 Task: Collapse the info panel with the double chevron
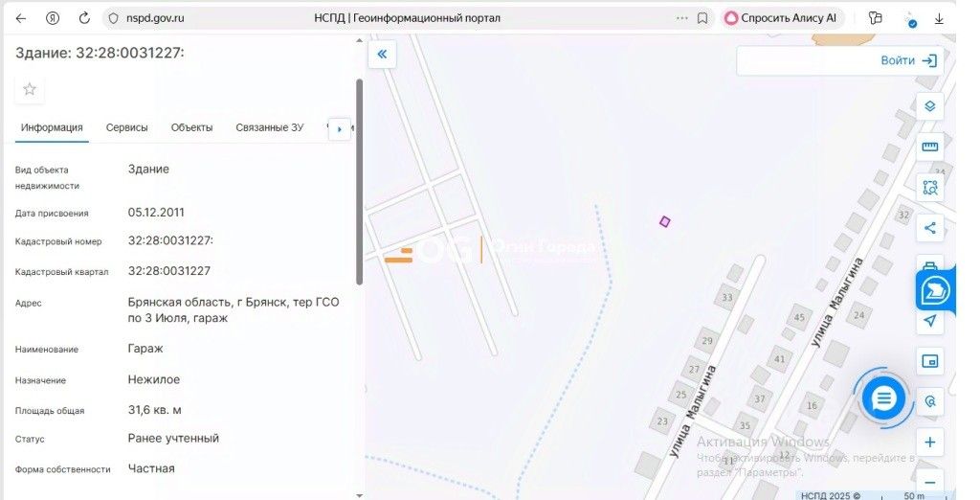click(382, 54)
